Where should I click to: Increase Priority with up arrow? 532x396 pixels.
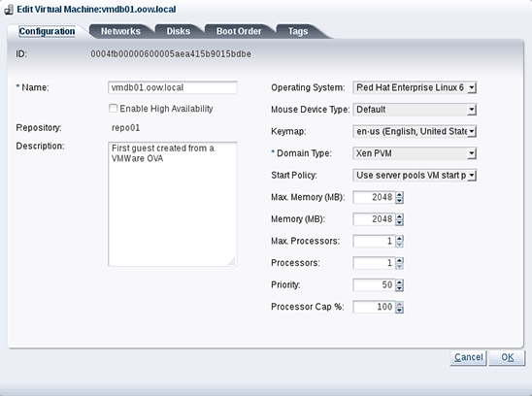coord(399,282)
